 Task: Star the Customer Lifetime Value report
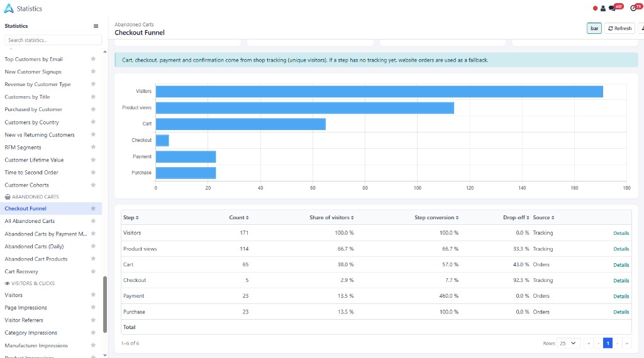pos(93,160)
